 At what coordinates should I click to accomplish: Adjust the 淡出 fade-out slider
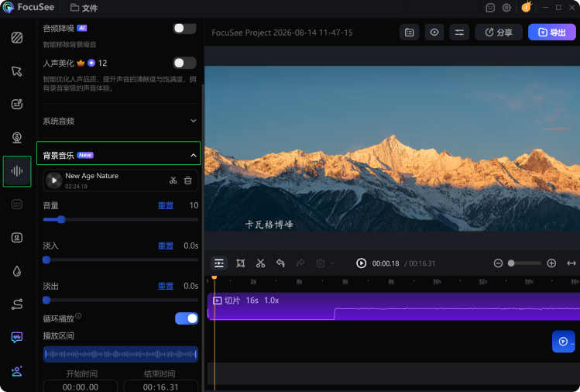click(121, 301)
